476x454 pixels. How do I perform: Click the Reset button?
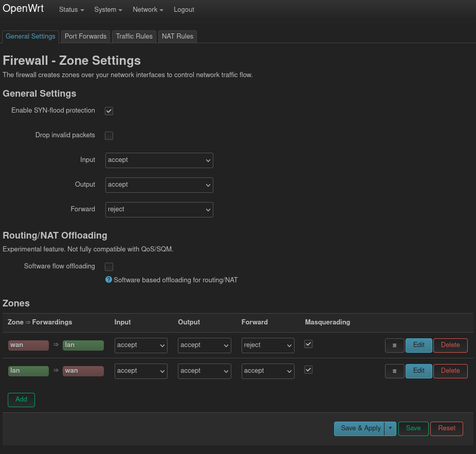[447, 428]
